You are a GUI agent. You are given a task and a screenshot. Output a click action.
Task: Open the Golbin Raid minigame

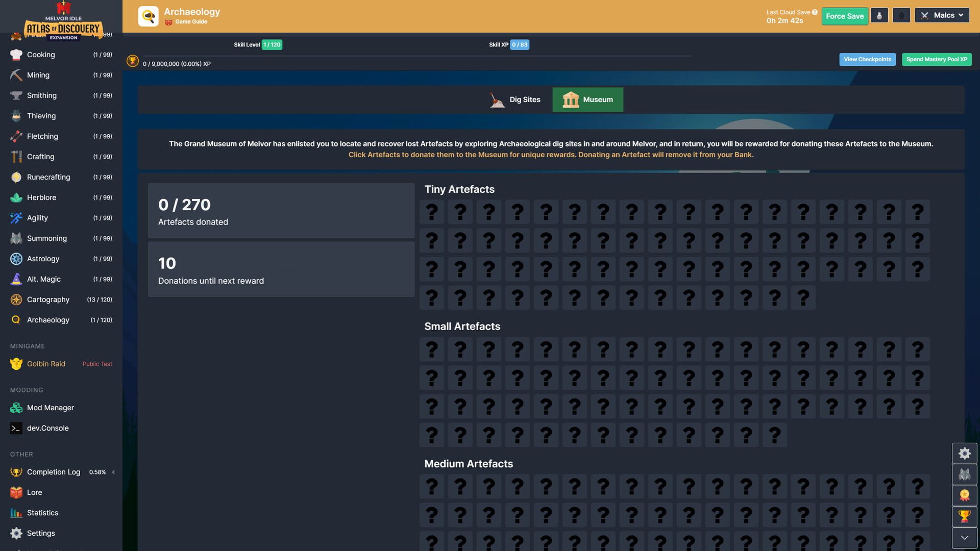[46, 364]
